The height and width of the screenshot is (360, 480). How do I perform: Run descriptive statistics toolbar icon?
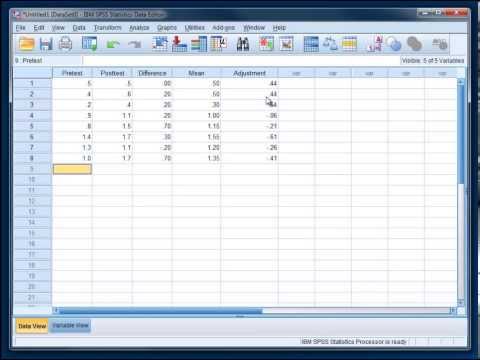point(219,44)
